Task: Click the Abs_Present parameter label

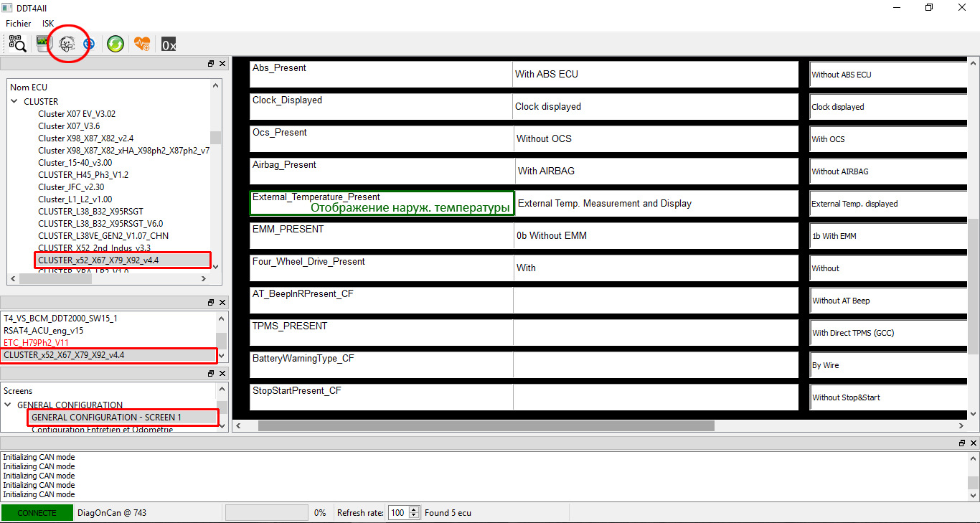Action: point(279,68)
